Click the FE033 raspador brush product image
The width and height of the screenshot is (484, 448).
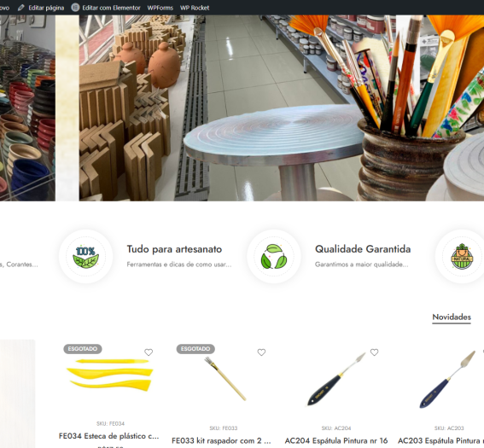pos(225,379)
